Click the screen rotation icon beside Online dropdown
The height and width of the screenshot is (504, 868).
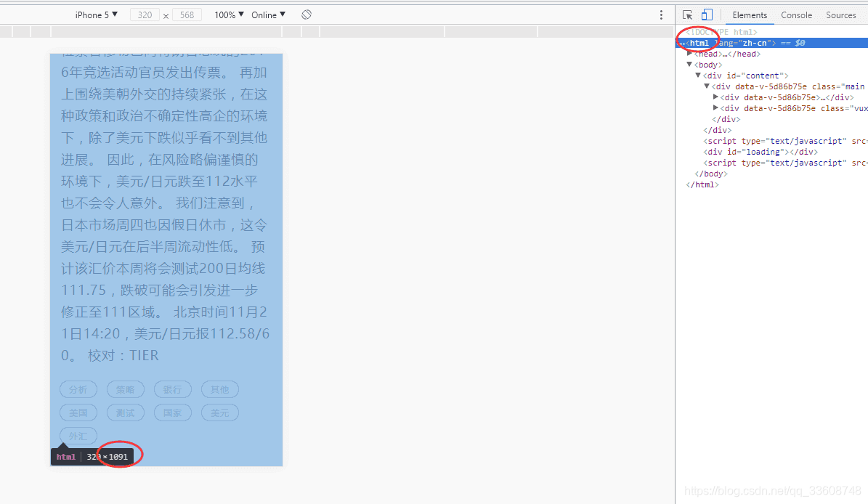[x=307, y=14]
